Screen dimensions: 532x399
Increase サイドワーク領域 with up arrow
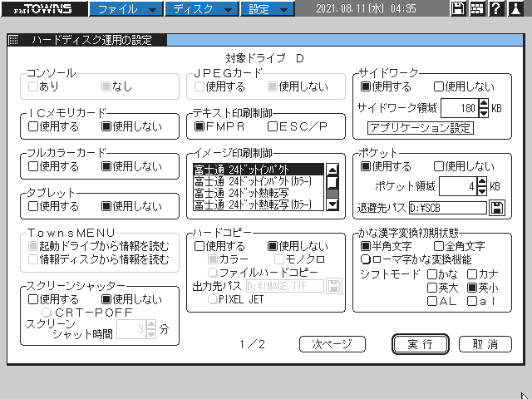484,103
